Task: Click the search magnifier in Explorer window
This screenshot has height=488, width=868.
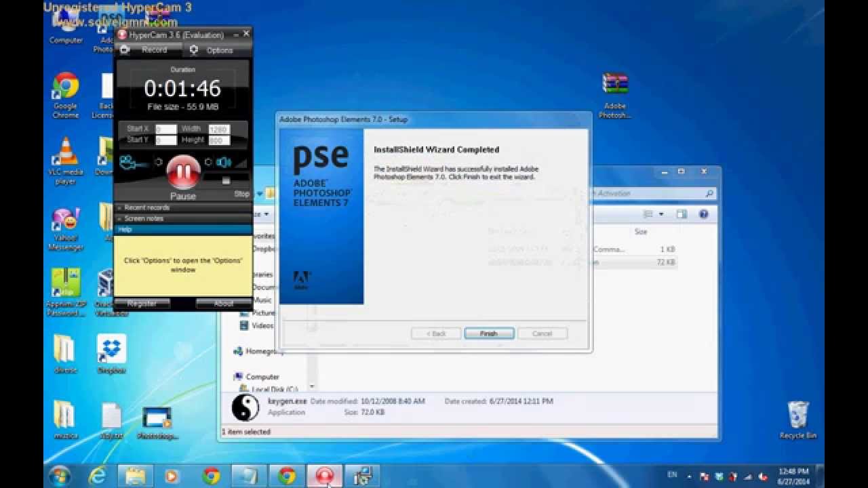Action: [709, 193]
